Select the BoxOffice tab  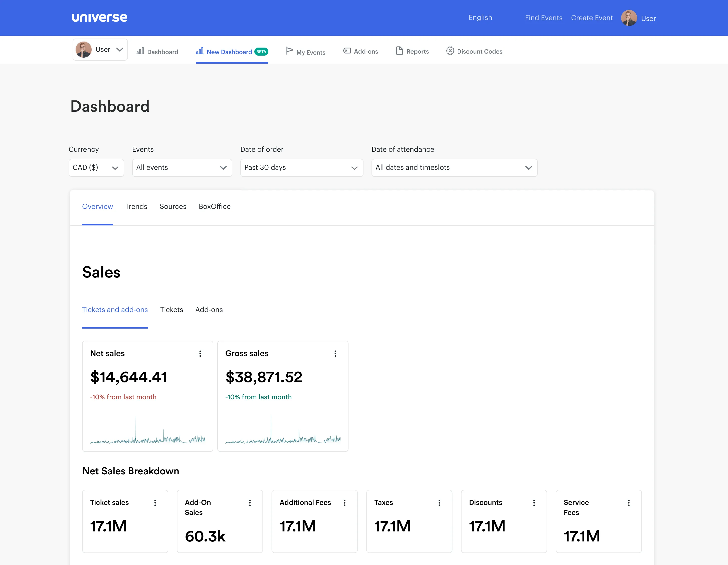(214, 206)
